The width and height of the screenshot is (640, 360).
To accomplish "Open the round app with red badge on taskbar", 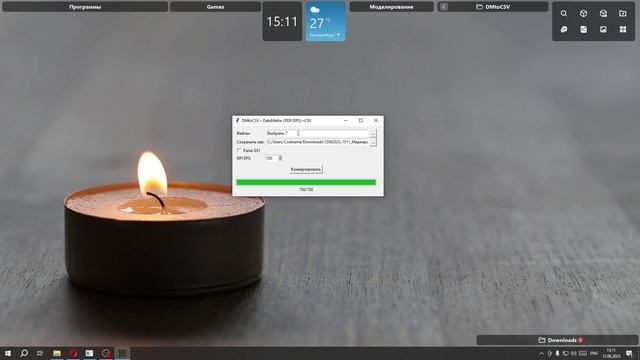I will click(x=106, y=353).
